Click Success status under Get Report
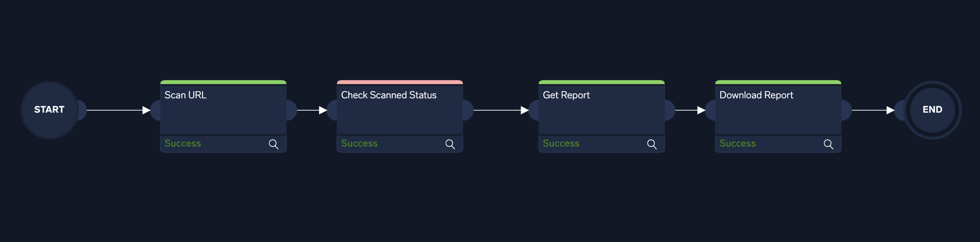The image size is (980, 242). 561,143
